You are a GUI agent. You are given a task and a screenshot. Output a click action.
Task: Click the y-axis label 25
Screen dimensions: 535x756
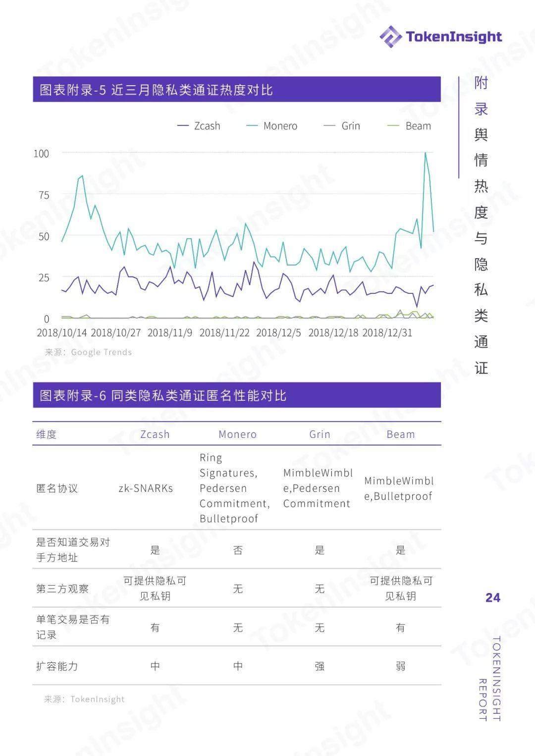[x=44, y=277]
